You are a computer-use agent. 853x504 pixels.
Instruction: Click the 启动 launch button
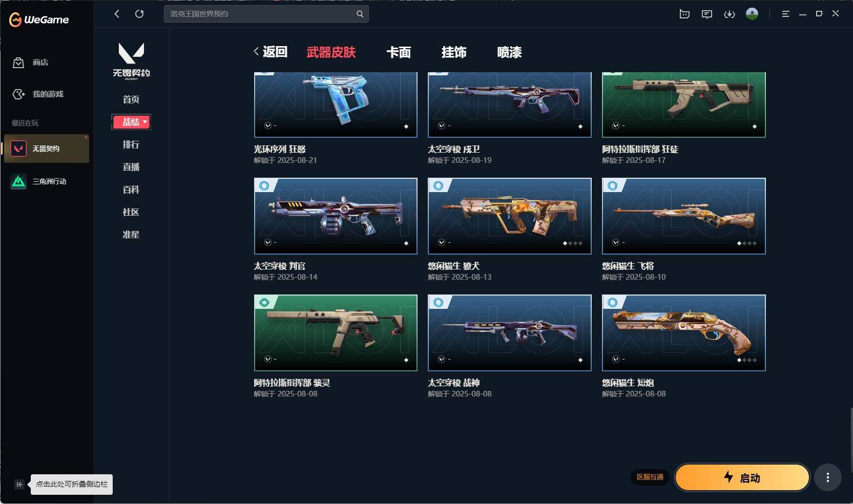tap(742, 477)
